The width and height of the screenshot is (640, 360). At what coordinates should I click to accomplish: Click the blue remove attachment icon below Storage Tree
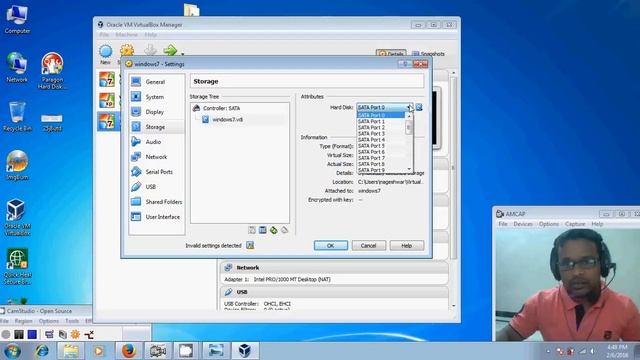pyautogui.click(x=262, y=231)
